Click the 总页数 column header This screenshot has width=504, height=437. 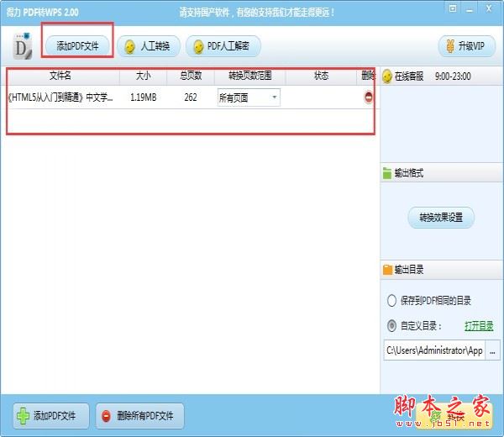[191, 76]
